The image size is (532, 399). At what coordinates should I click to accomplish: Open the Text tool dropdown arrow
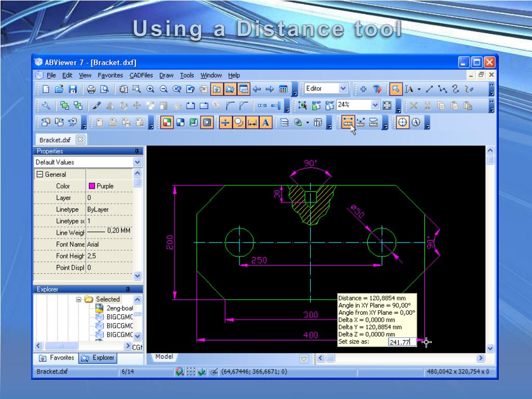pos(419,89)
